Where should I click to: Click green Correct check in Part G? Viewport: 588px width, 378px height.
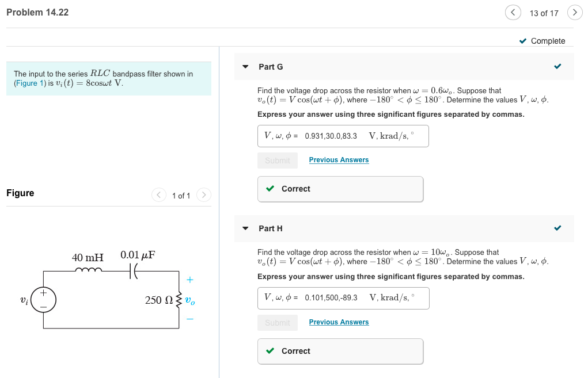270,189
